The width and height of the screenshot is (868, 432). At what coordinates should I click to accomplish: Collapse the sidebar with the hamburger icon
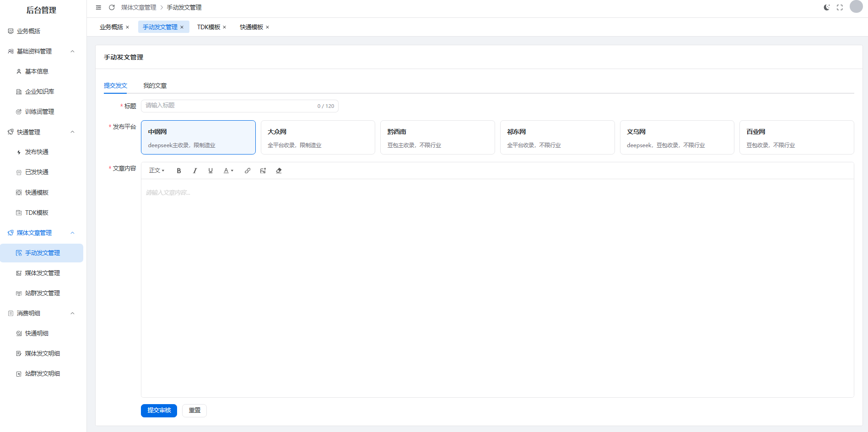click(98, 7)
